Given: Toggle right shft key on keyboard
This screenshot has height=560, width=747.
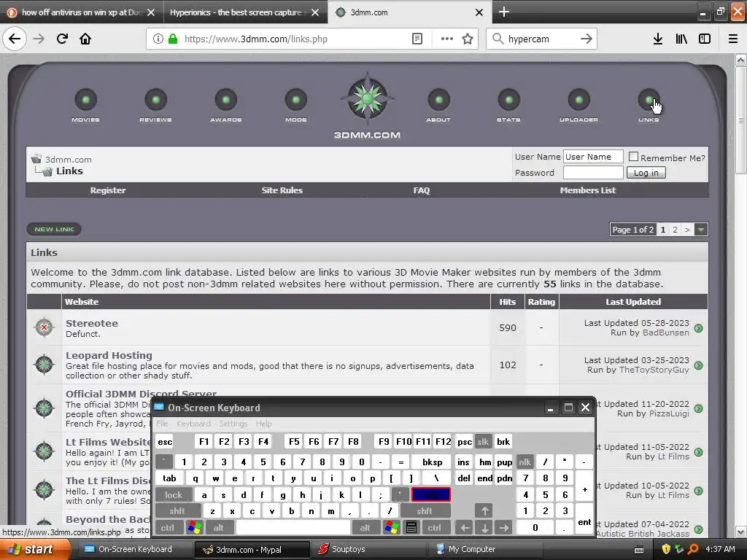Looking at the screenshot, I should (x=425, y=511).
